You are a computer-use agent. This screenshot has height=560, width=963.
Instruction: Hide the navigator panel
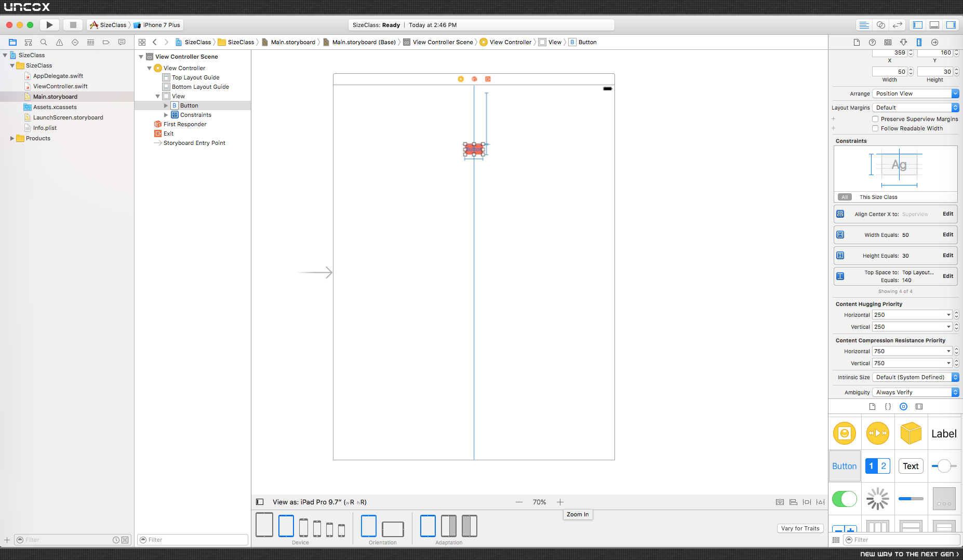click(918, 25)
